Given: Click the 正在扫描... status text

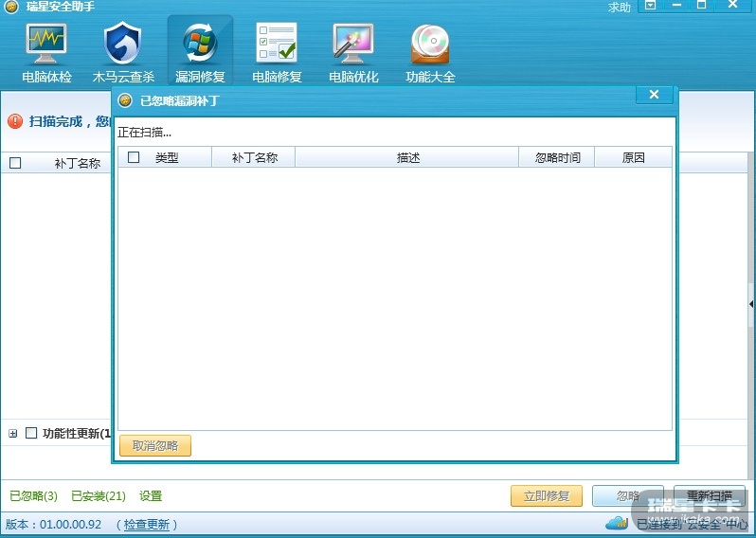Looking at the screenshot, I should pyautogui.click(x=144, y=132).
